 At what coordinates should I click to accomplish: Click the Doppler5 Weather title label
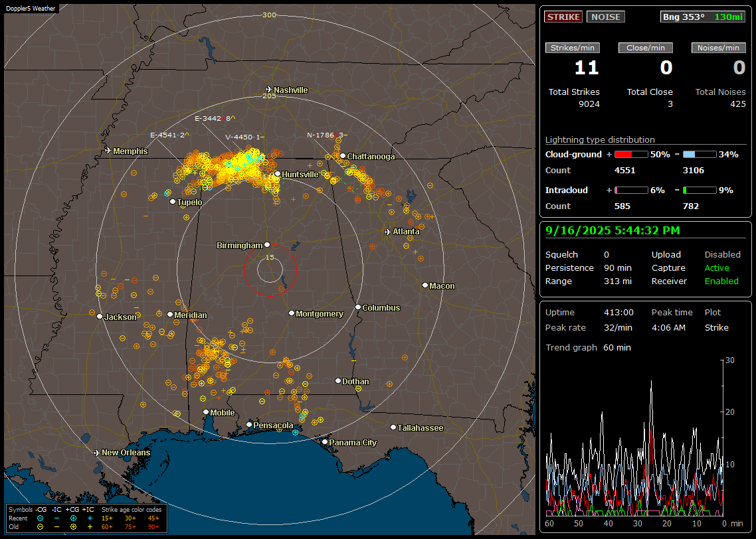(31, 8)
